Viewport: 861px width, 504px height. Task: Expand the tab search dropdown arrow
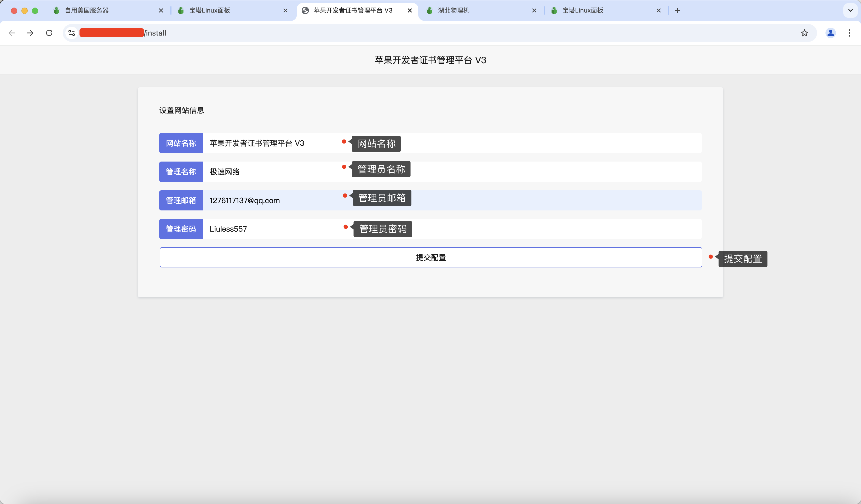pos(850,11)
